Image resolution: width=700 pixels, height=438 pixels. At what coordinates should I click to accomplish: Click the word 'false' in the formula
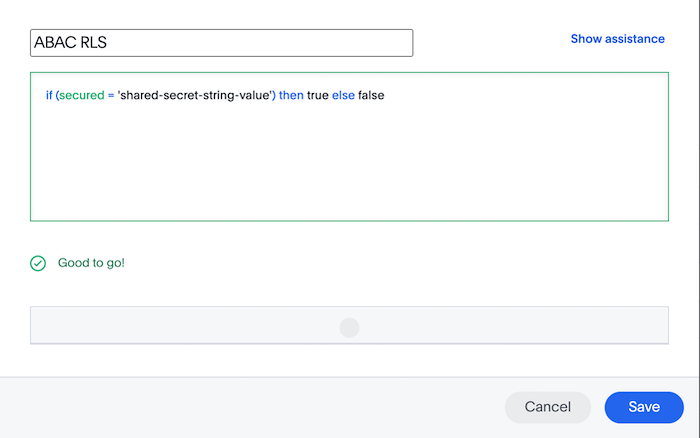point(372,95)
